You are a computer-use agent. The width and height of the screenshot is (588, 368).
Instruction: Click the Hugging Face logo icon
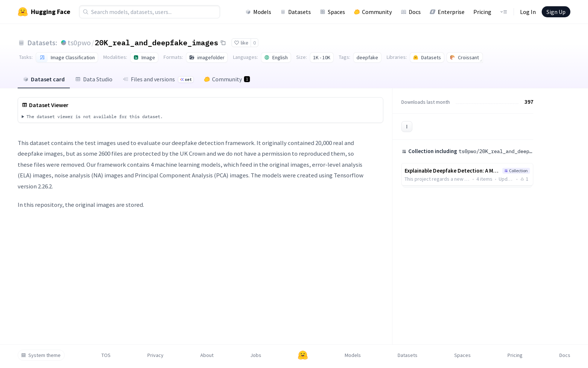click(23, 12)
